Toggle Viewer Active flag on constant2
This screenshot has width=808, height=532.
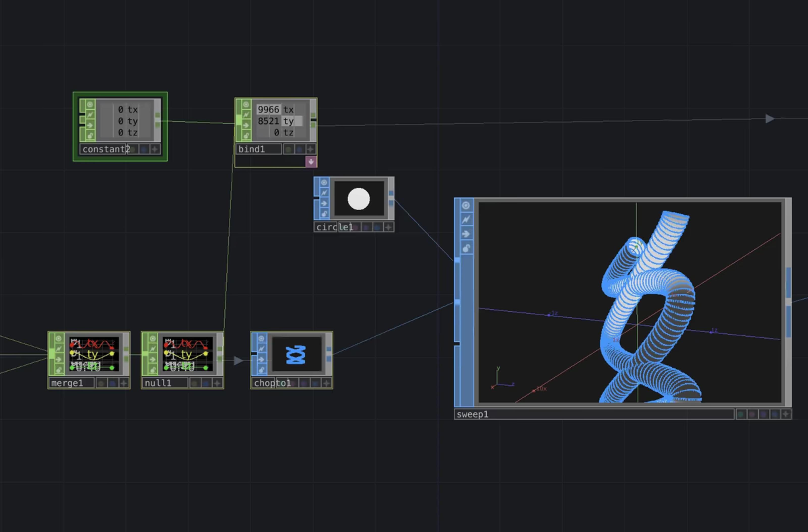point(90,105)
